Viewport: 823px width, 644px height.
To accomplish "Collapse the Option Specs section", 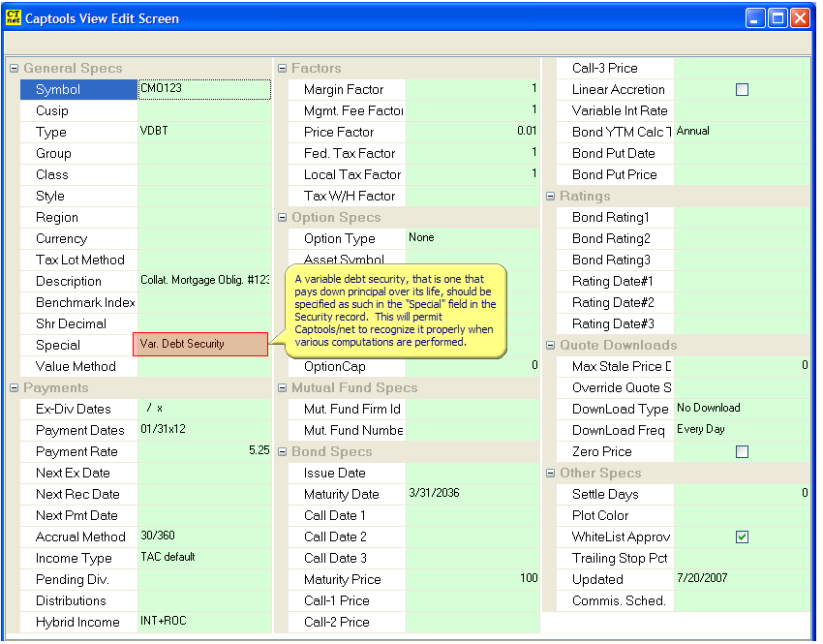I will tap(283, 218).
